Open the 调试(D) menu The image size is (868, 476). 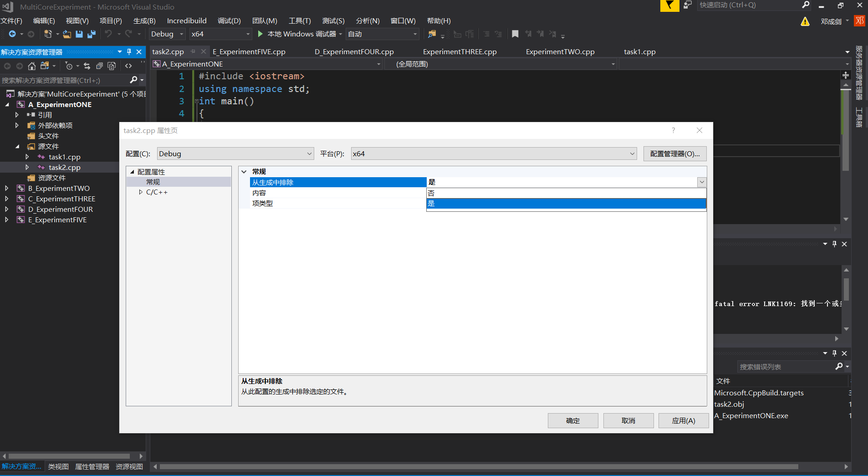tap(229, 21)
